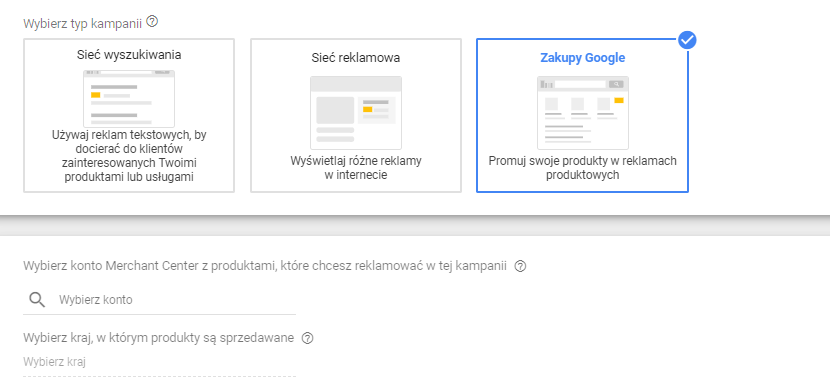Click the Sieć wyszukiwania title text

pos(129,55)
